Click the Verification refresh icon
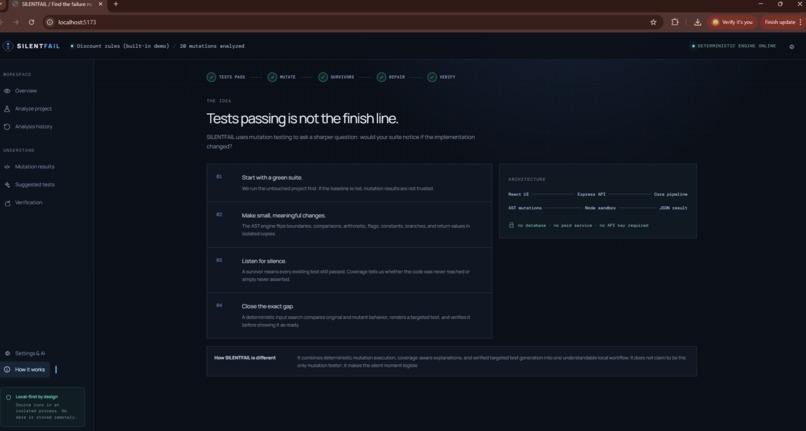 pos(7,203)
